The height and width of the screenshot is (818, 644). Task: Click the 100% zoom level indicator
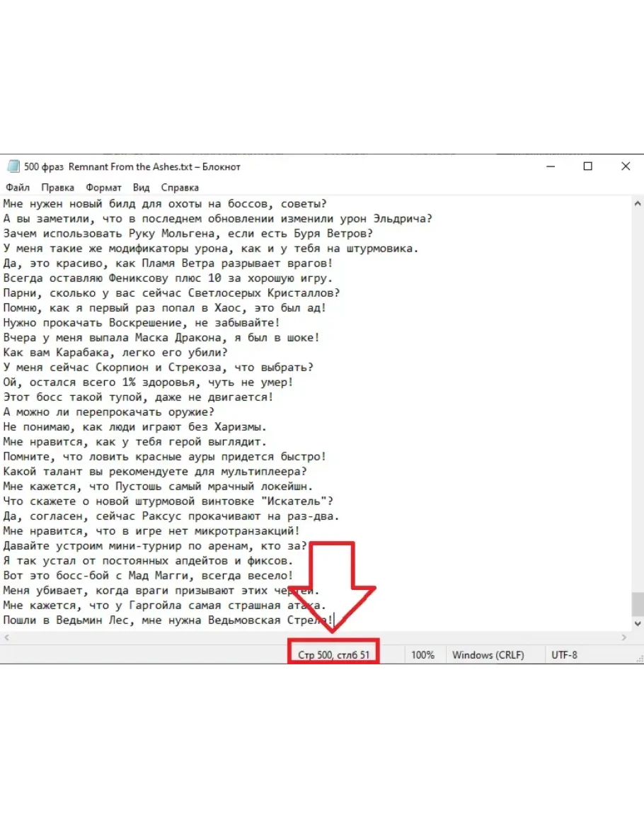click(422, 655)
